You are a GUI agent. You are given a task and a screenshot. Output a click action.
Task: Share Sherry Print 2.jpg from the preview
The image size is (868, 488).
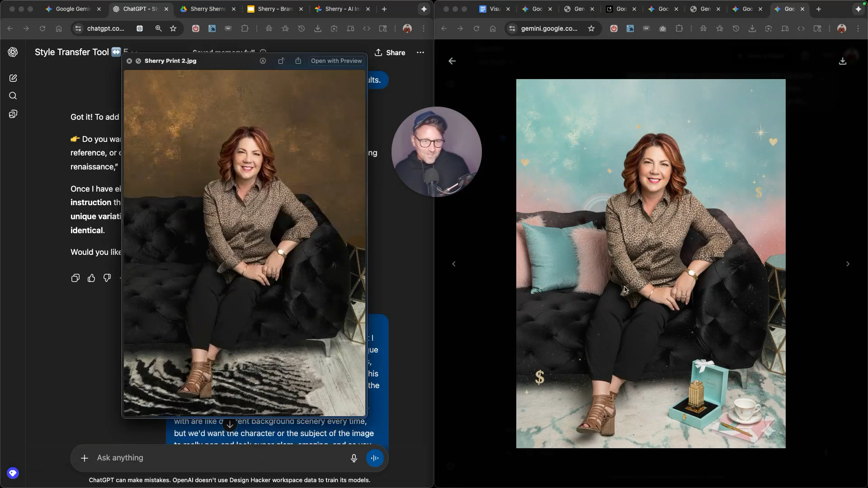(x=298, y=61)
